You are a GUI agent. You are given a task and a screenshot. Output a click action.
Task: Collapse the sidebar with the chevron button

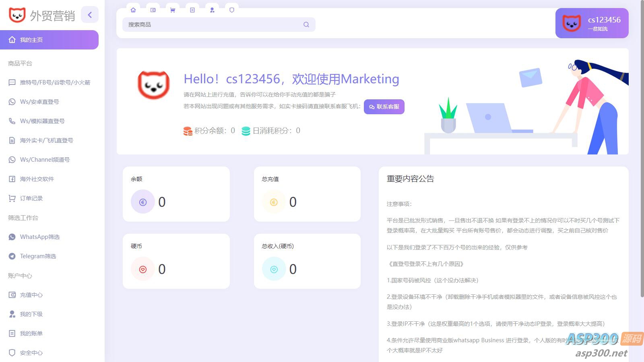[x=90, y=15]
